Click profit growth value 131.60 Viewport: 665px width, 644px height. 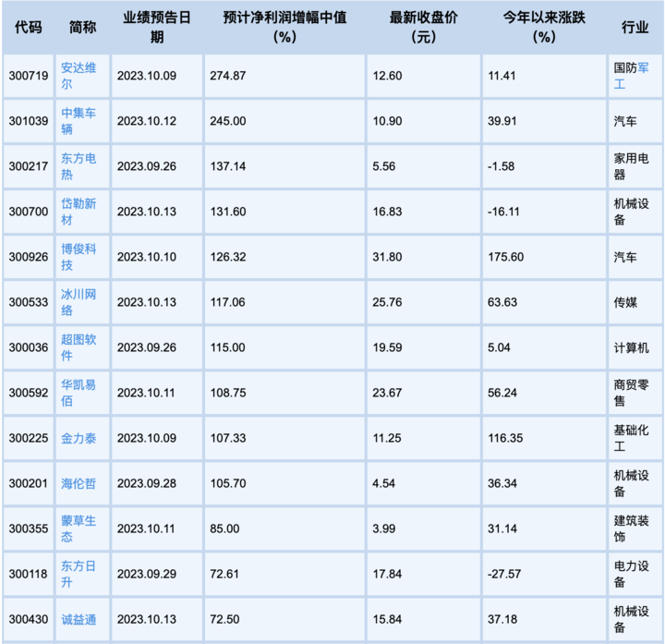228,212
